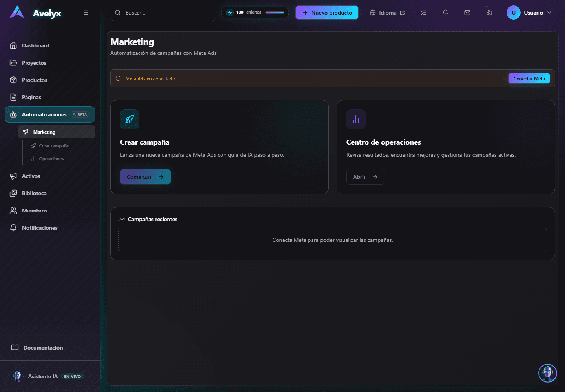Click the Biblioteca images icon

(x=13, y=193)
